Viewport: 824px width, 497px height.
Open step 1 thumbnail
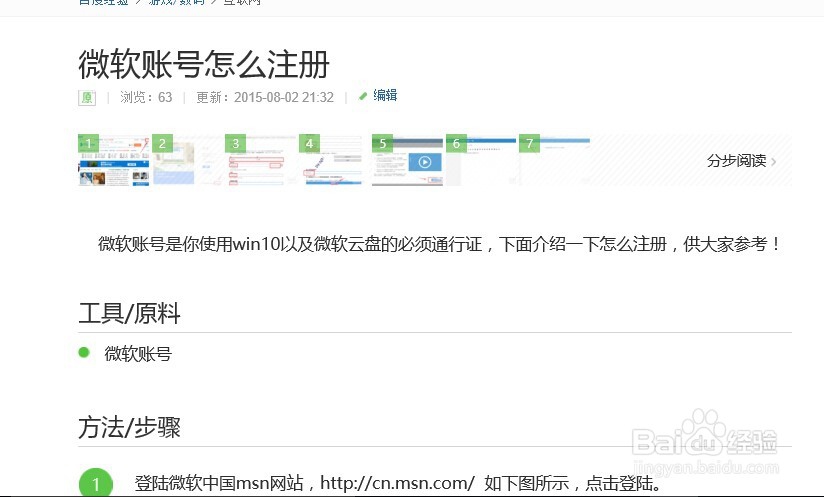[x=114, y=160]
